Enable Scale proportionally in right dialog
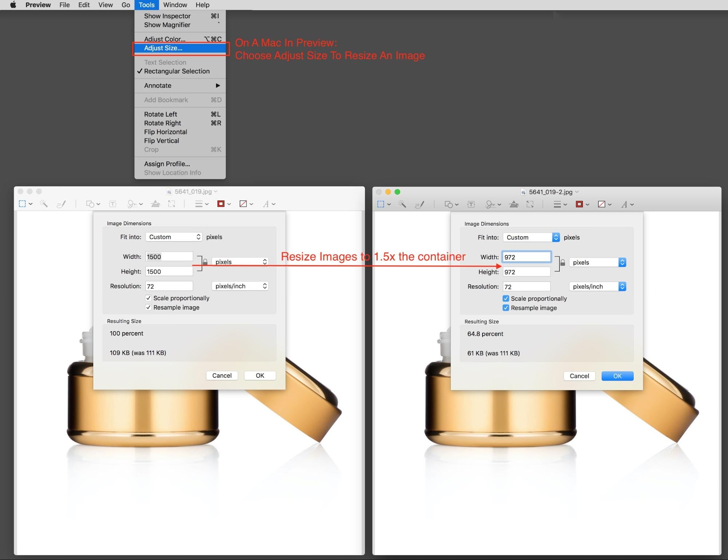This screenshot has height=560, width=728. coord(504,298)
